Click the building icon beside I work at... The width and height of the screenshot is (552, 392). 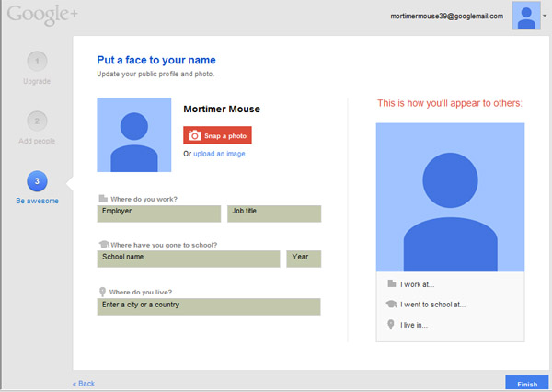click(x=392, y=283)
